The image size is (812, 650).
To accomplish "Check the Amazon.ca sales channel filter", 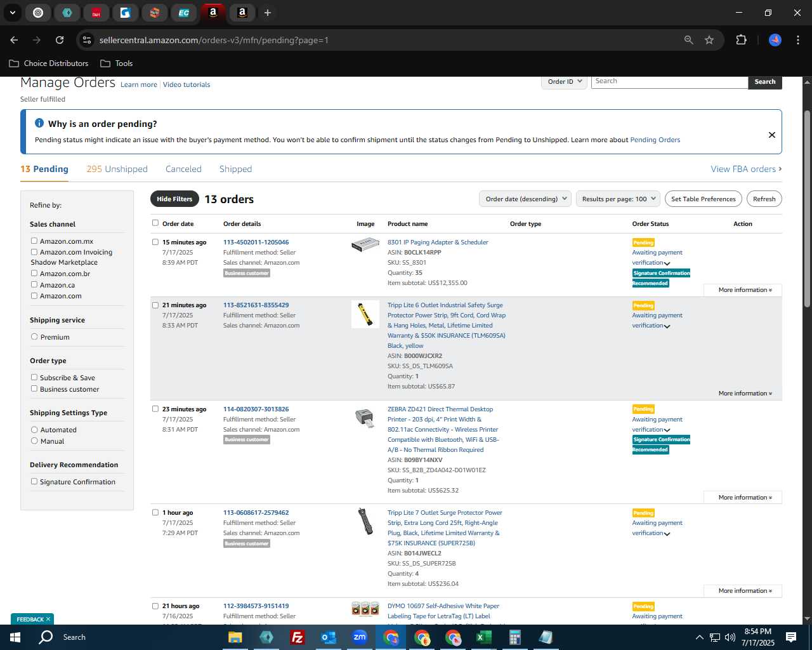I will (34, 284).
